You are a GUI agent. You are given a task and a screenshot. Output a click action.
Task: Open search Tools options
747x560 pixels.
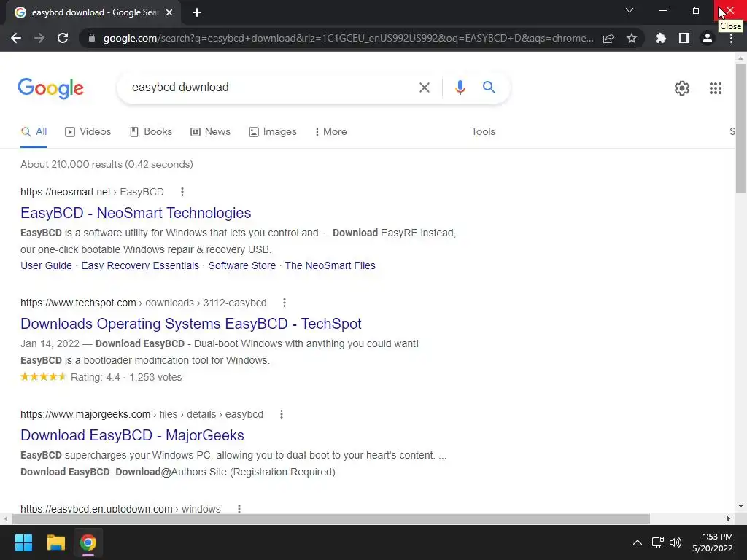point(483,131)
